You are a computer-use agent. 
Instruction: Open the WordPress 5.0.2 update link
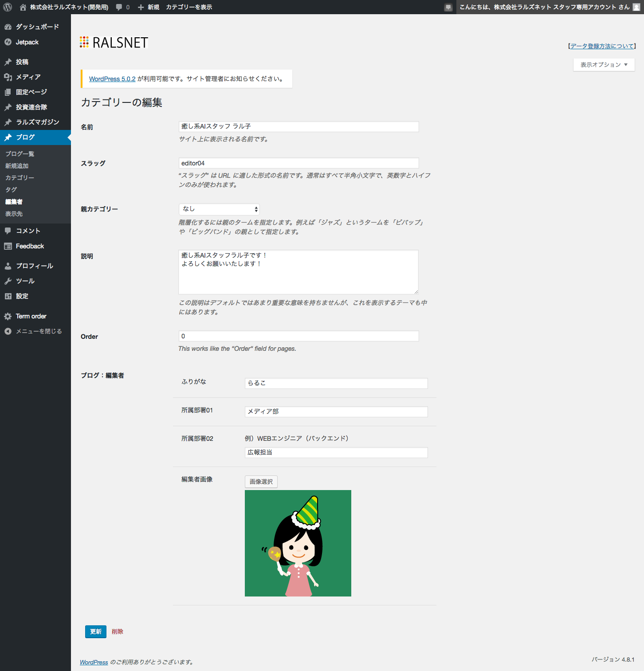112,79
